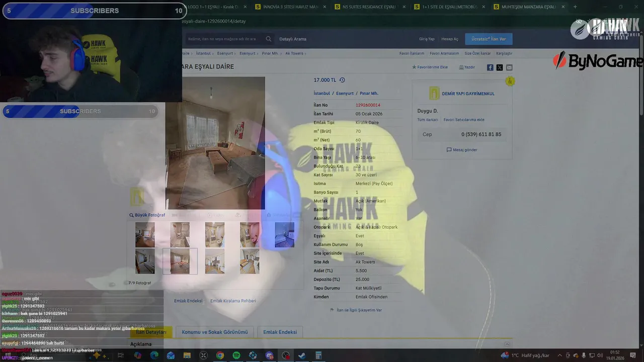Open Microsoft Edge from the taskbar
Screen dimensions: 644x362
click(154, 355)
